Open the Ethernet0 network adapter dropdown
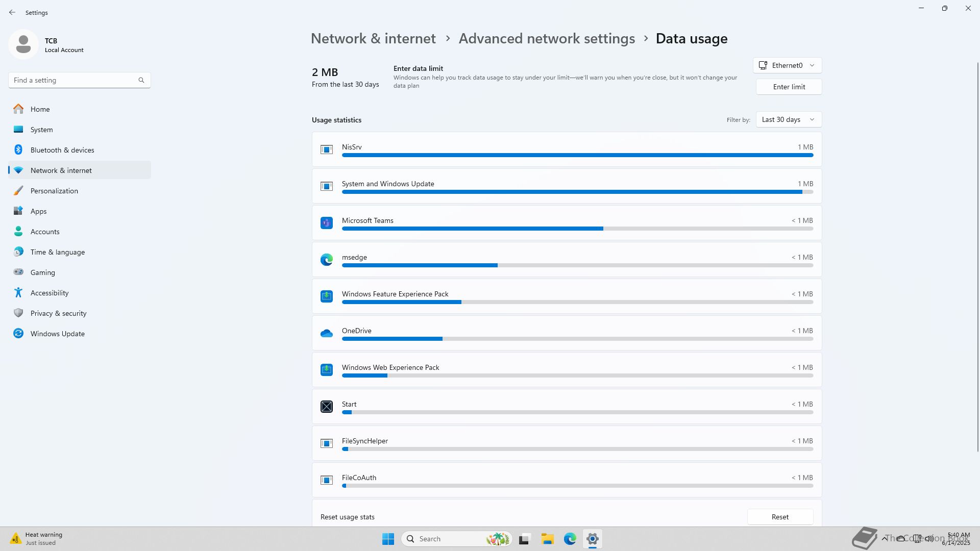 [x=787, y=65]
